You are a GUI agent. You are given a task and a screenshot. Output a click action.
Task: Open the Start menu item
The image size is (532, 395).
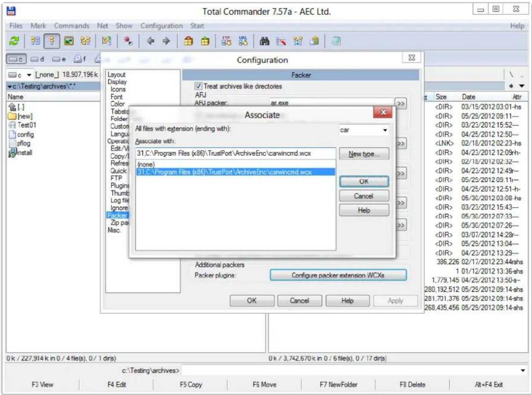click(x=197, y=26)
